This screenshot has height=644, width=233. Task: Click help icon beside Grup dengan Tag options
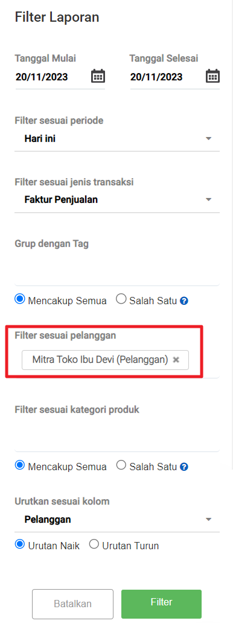[185, 301]
